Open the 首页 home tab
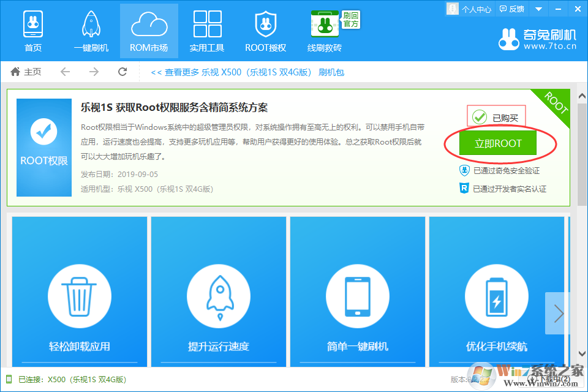Screen dimensions: 588x392 click(33, 32)
